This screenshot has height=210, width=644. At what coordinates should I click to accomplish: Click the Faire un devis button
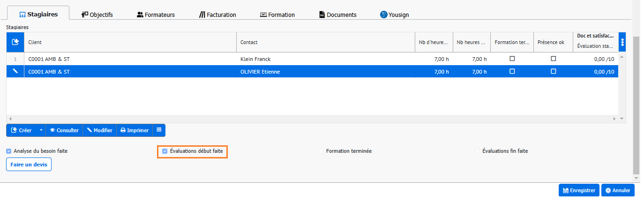[29, 165]
